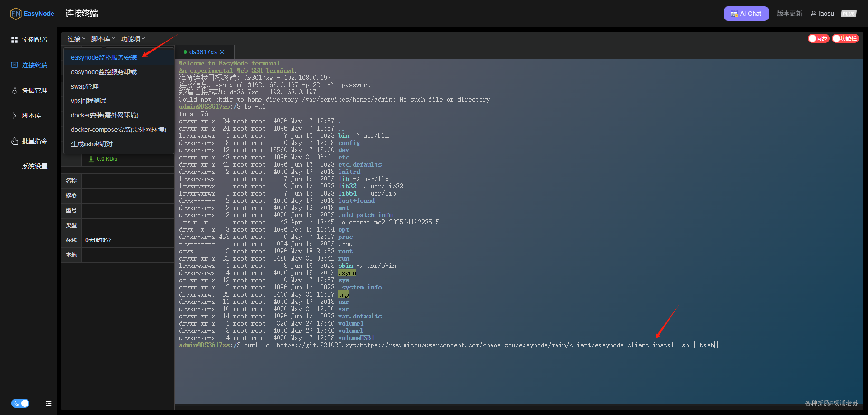Click the download speed arrow icon
Screen dimensions: 868x415
(x=91, y=159)
